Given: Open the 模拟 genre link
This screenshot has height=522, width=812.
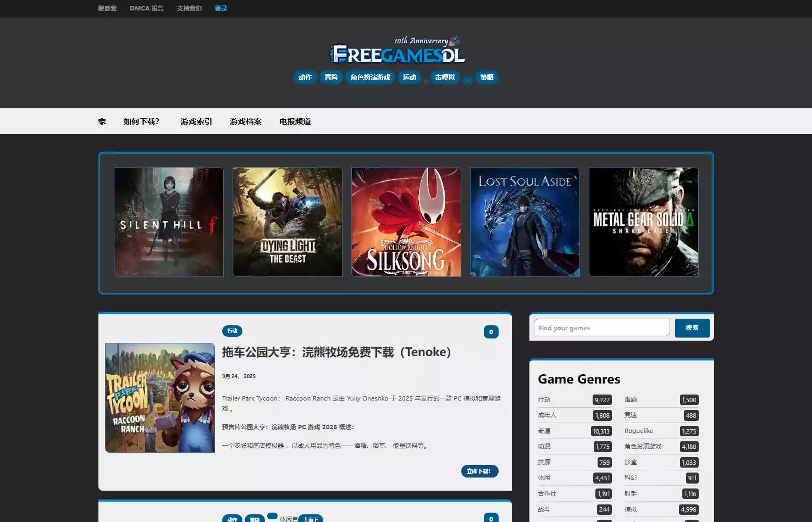Looking at the screenshot, I should 631,509.
